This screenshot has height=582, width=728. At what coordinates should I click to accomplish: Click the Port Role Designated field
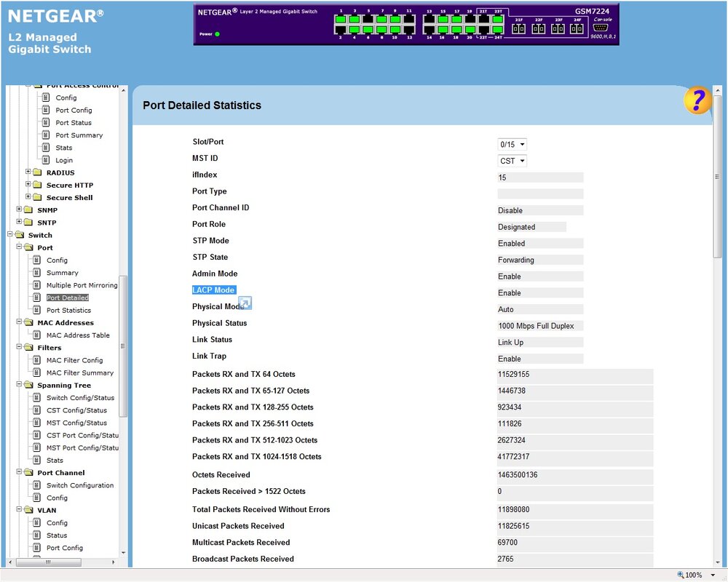click(x=531, y=227)
